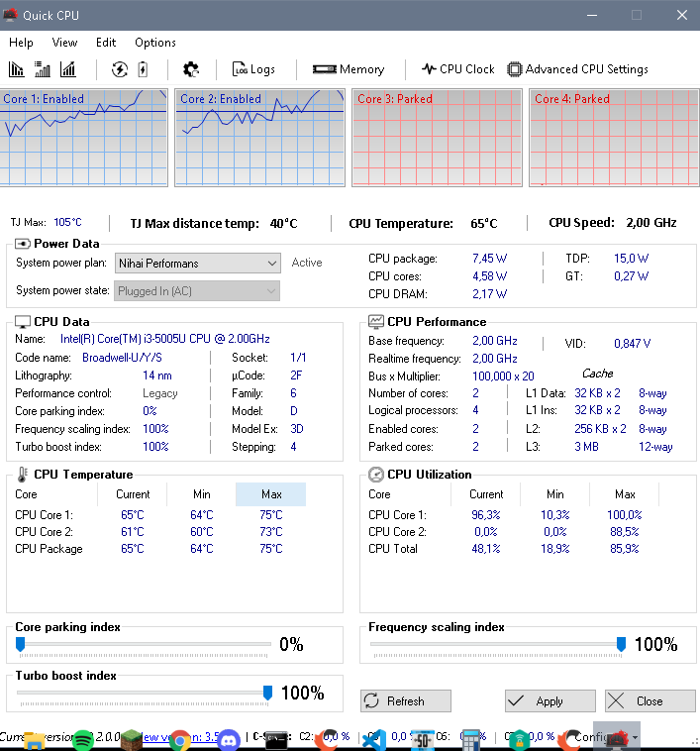Open the Help menu
Screen dimensions: 700x751
[x=21, y=43]
